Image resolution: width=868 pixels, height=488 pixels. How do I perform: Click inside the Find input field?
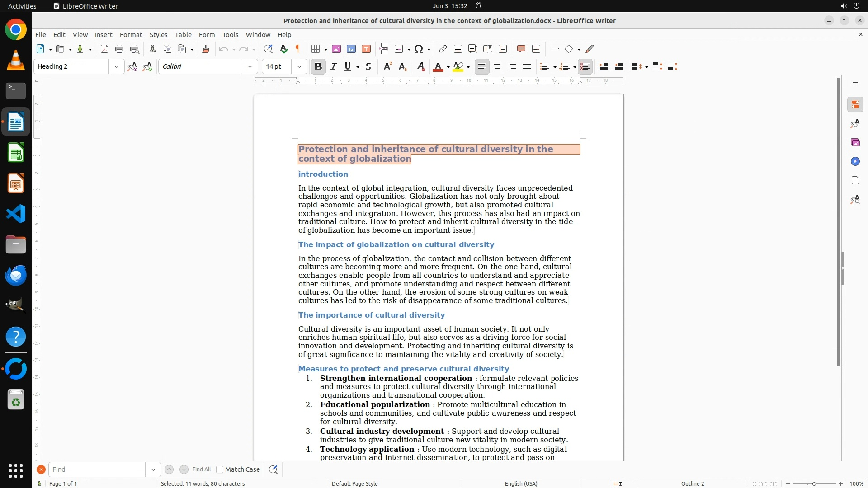pyautogui.click(x=96, y=469)
